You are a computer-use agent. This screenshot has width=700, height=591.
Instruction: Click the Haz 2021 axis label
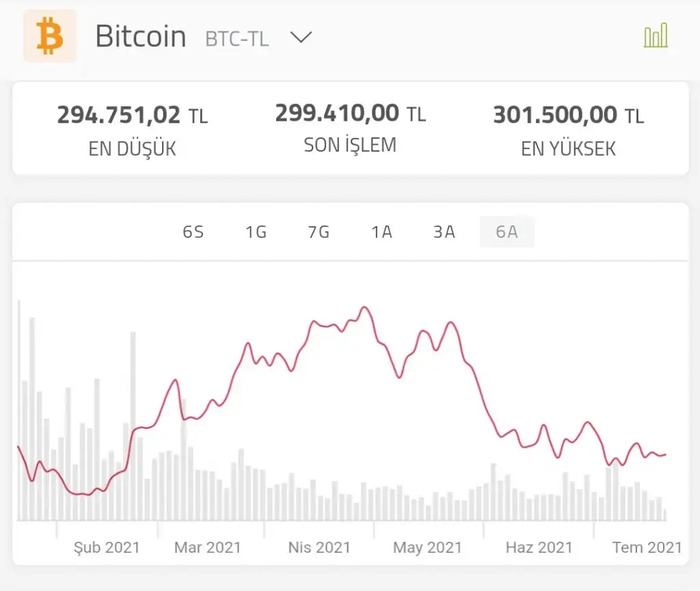pos(539,547)
